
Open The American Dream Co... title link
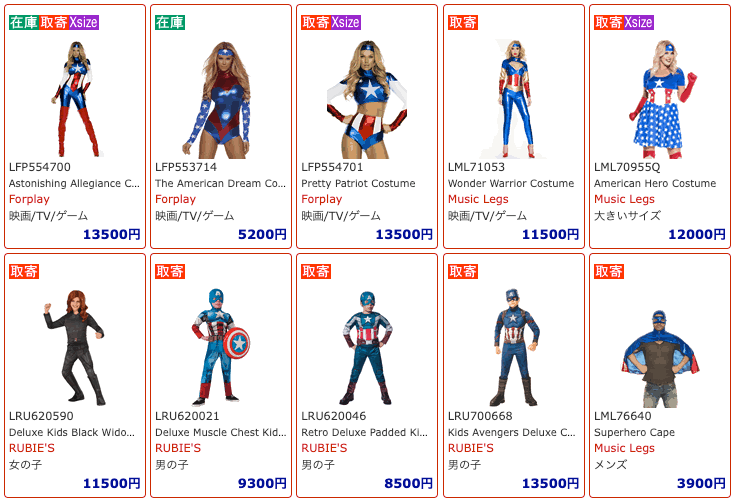[220, 183]
